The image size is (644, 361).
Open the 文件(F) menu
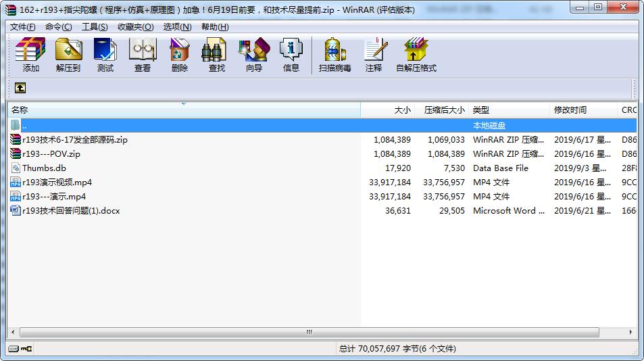[22, 27]
